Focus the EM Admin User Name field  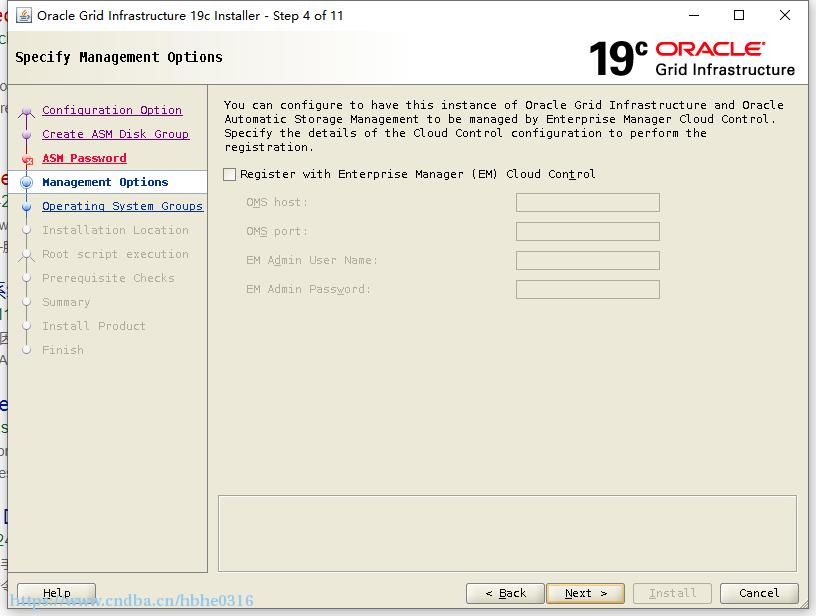(588, 261)
